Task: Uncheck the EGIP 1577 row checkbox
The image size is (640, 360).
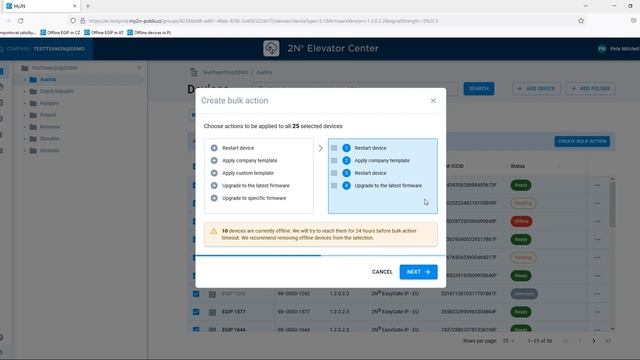Action: pyautogui.click(x=196, y=312)
